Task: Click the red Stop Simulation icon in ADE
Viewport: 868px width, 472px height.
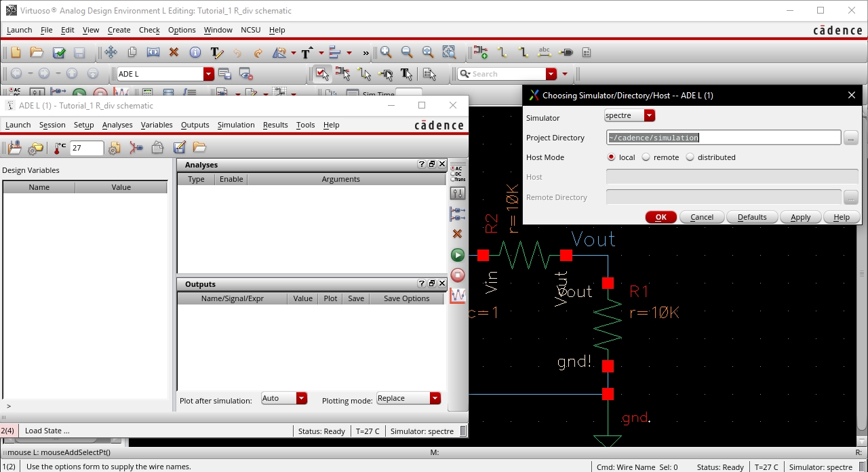Action: [x=458, y=275]
